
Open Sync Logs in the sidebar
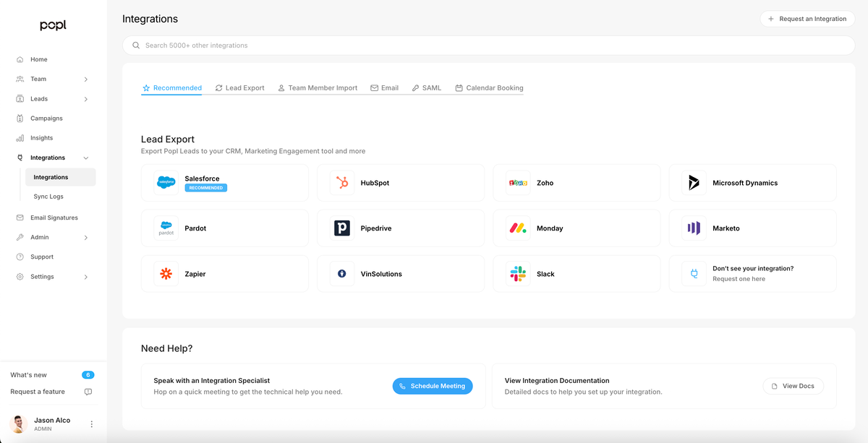pos(48,197)
